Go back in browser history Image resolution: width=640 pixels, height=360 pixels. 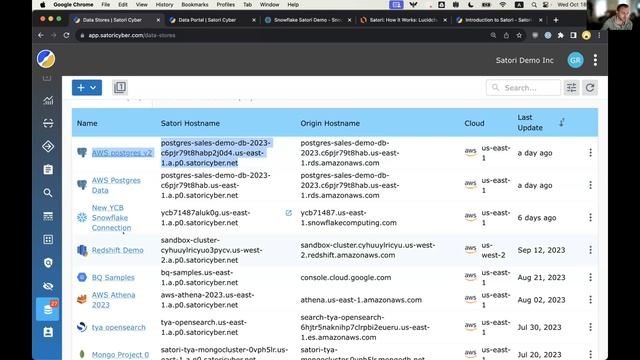[x=41, y=36]
